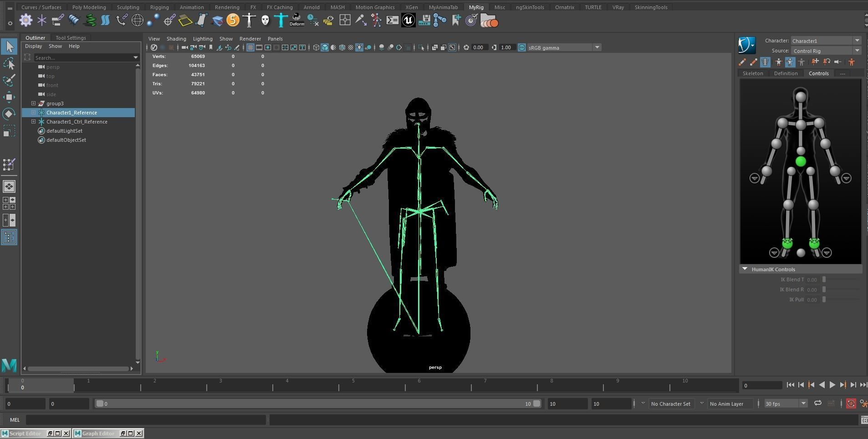Expand the group3 node in Outliner

pos(33,103)
